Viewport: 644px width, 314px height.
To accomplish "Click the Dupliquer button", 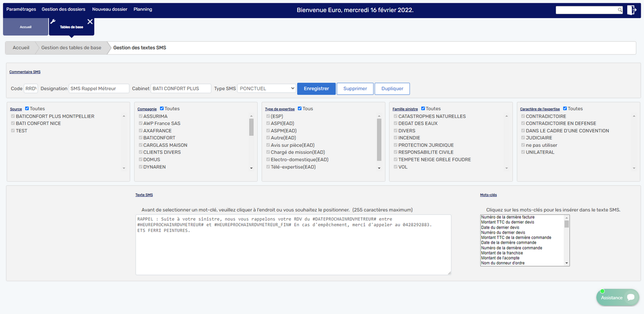I will 392,88.
